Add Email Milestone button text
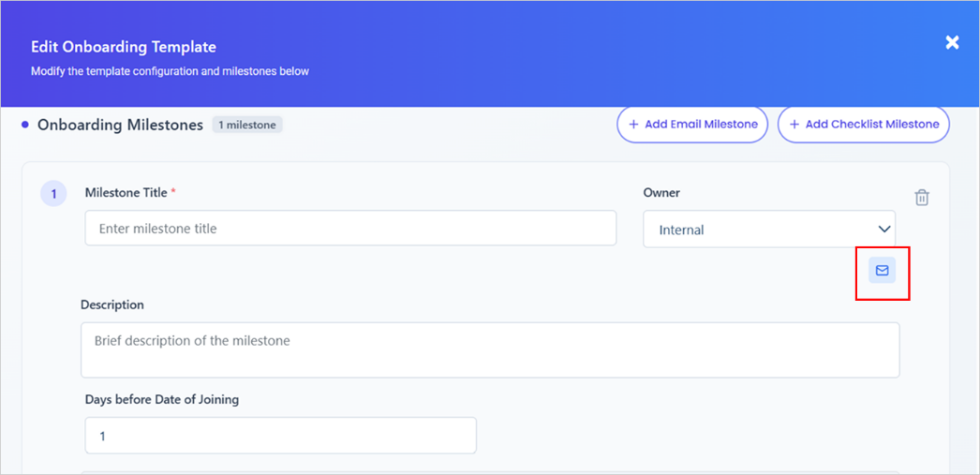The width and height of the screenshot is (980, 475). (701, 125)
